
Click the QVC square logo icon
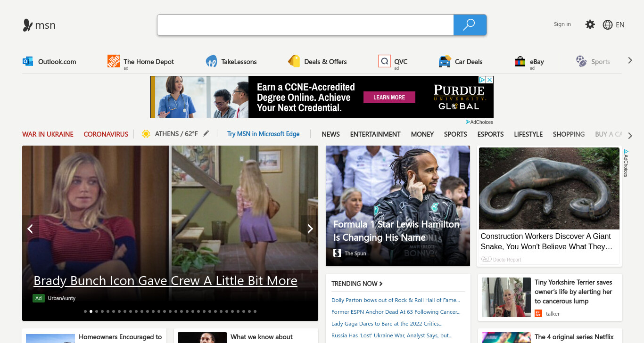[384, 61]
